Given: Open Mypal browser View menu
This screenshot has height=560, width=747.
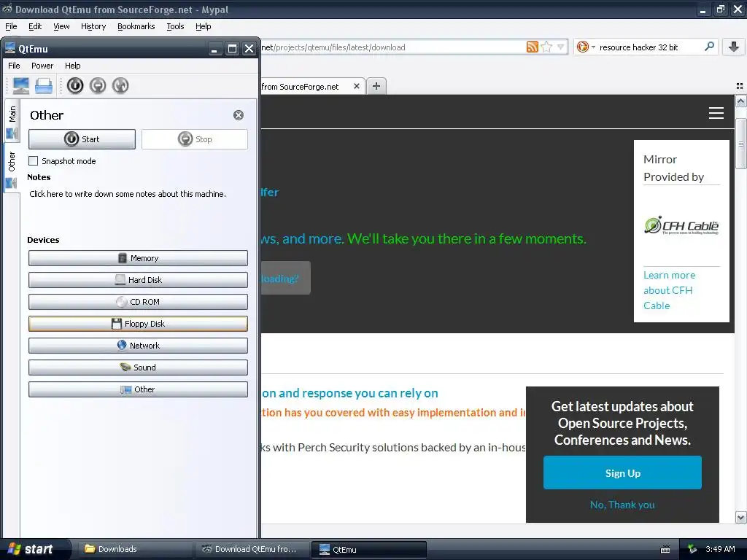Looking at the screenshot, I should coord(61,26).
